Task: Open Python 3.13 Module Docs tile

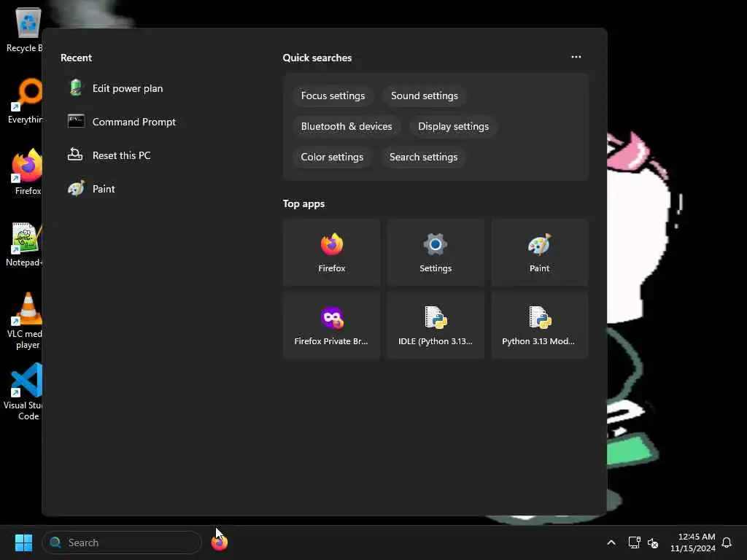Action: [x=539, y=325]
